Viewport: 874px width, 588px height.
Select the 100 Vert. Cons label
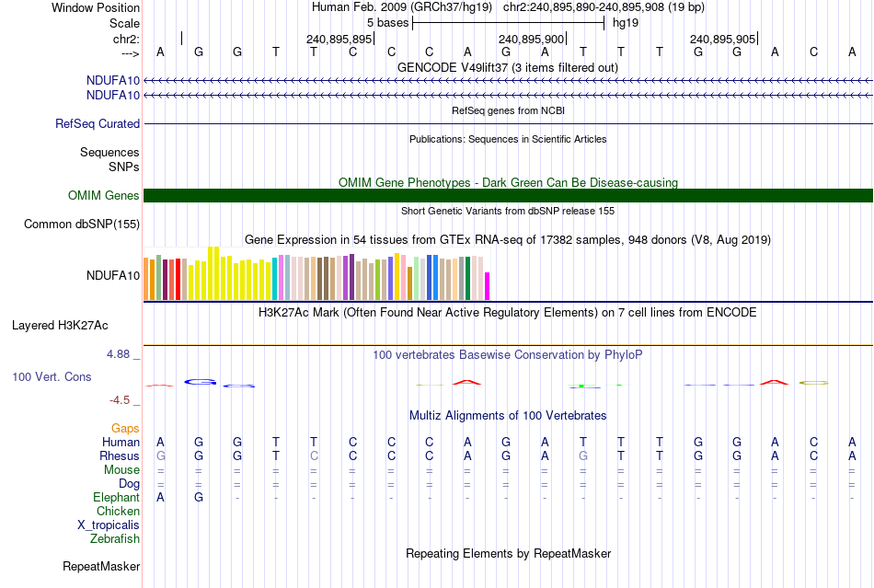pyautogui.click(x=52, y=376)
